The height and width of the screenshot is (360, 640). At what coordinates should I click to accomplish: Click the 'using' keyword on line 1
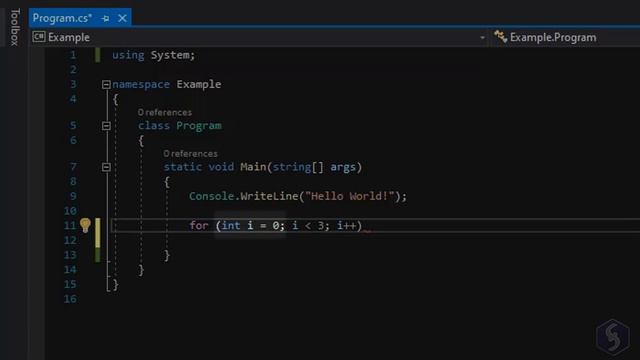pyautogui.click(x=128, y=55)
